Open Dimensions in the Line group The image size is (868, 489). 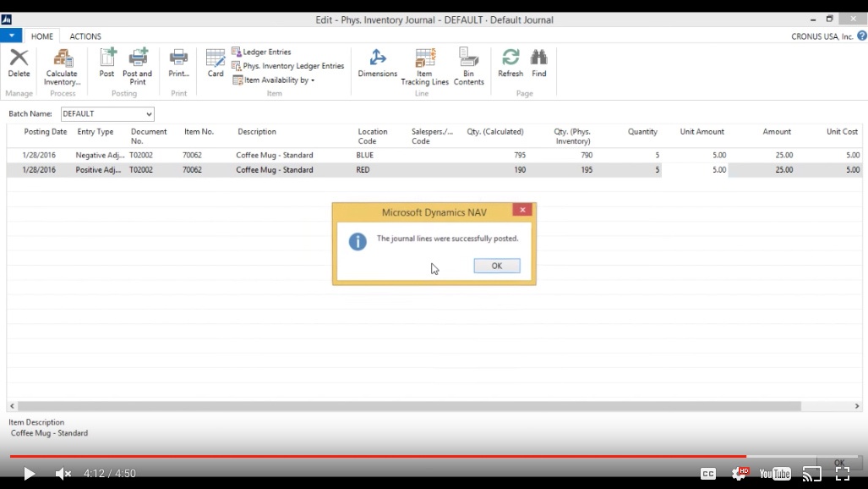(x=378, y=63)
